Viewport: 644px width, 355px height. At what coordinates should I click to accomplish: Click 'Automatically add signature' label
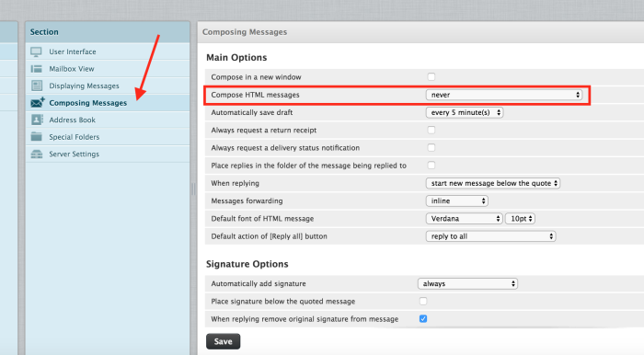(259, 283)
